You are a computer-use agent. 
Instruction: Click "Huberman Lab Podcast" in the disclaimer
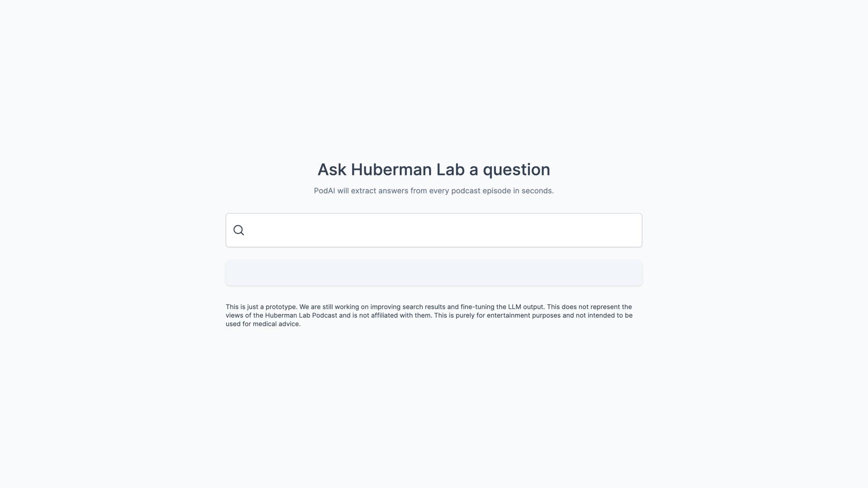click(x=301, y=315)
